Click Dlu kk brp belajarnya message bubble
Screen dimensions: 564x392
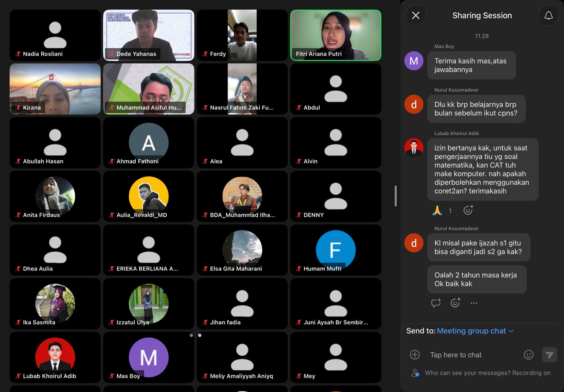[476, 109]
